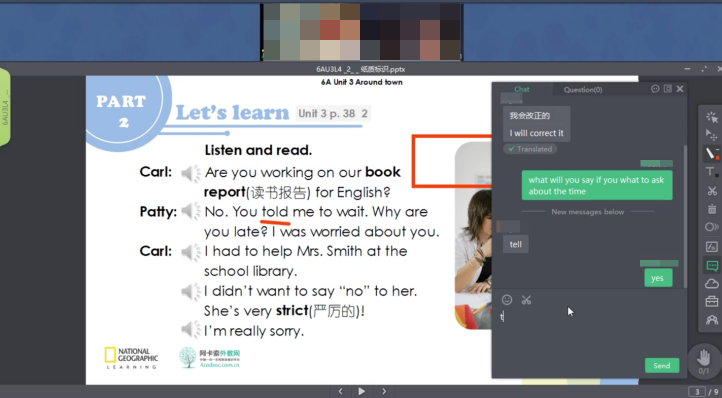Click the woman's photo on the slide
The height and width of the screenshot is (398, 722).
click(x=474, y=235)
